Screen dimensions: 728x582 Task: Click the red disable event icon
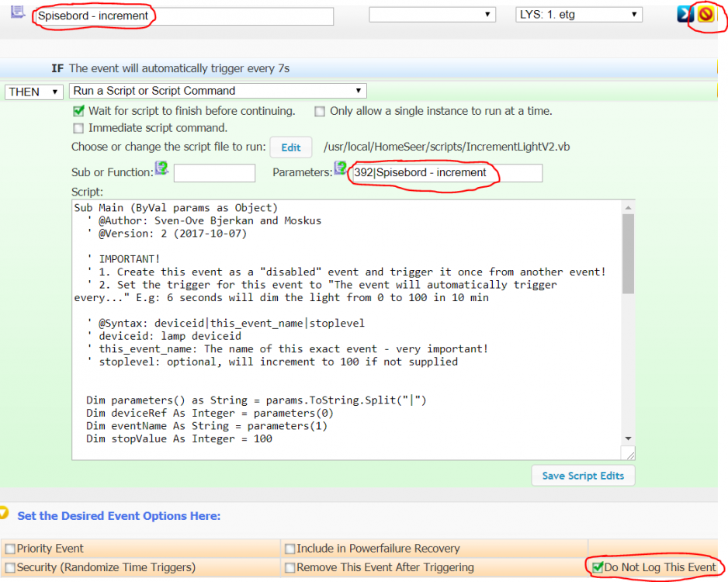(705, 14)
